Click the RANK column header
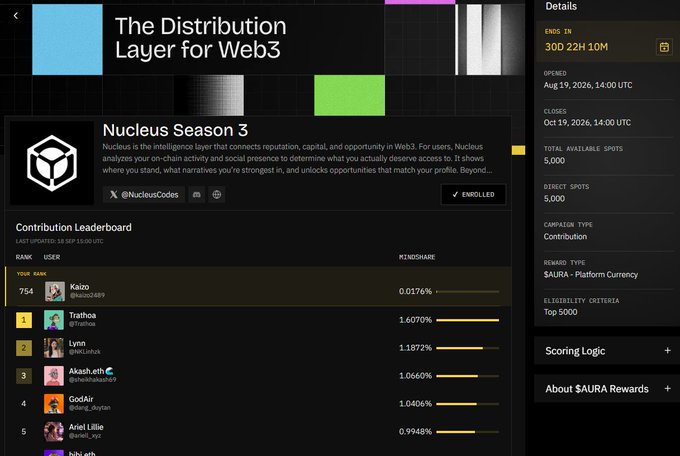Image resolution: width=680 pixels, height=456 pixels. tap(24, 257)
